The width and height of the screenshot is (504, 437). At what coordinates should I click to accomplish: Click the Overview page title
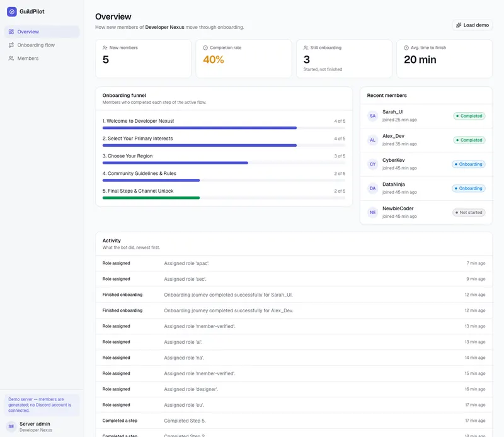point(113,16)
